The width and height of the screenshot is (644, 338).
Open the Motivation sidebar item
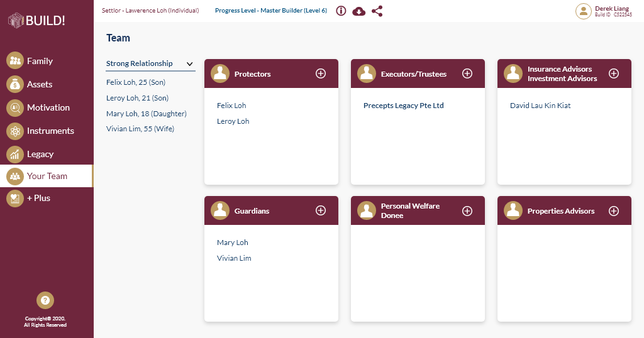click(x=48, y=107)
